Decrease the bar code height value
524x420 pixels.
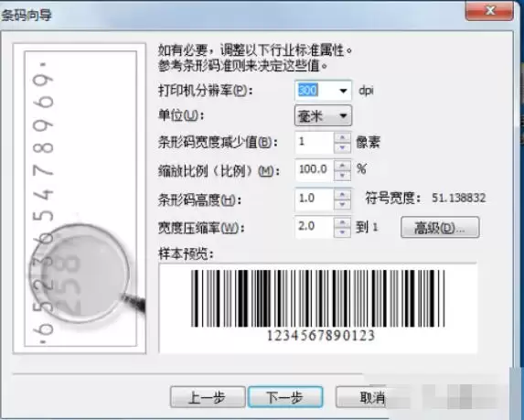(342, 205)
